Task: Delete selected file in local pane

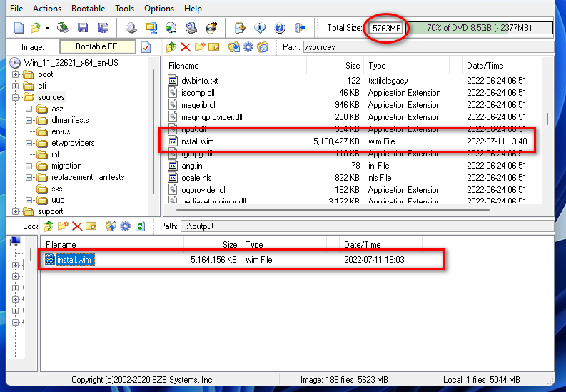Action: pyautogui.click(x=77, y=226)
